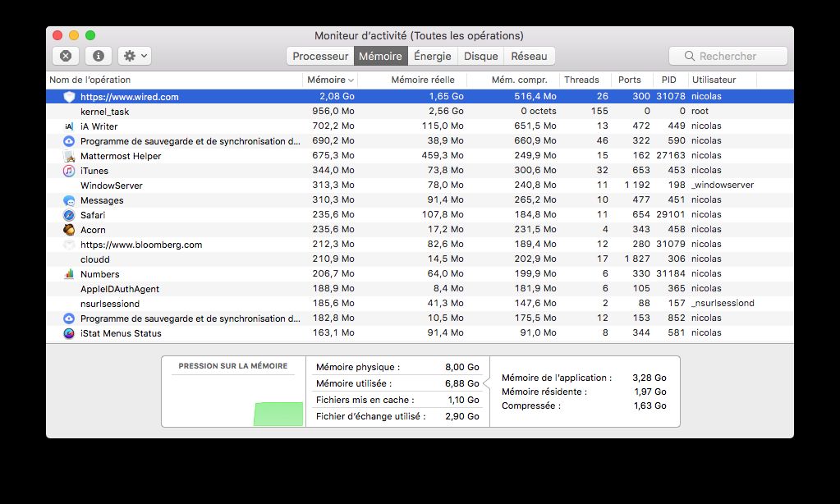Open the Disque tab

click(x=480, y=56)
